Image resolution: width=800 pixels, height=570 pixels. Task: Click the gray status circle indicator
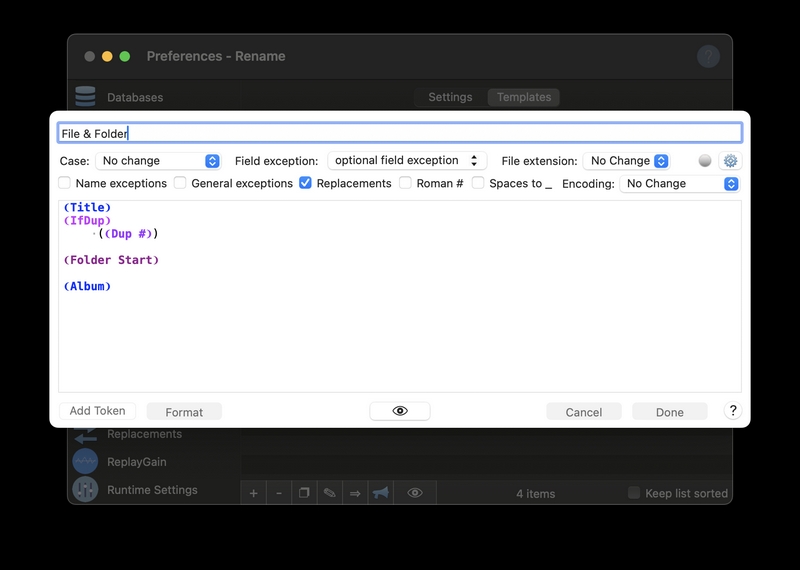coord(705,161)
